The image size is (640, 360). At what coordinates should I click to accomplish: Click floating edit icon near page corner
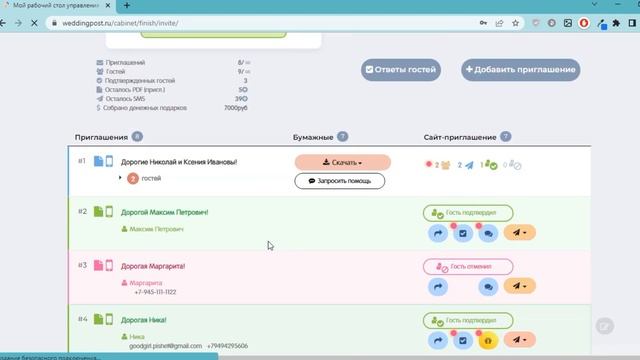click(605, 326)
